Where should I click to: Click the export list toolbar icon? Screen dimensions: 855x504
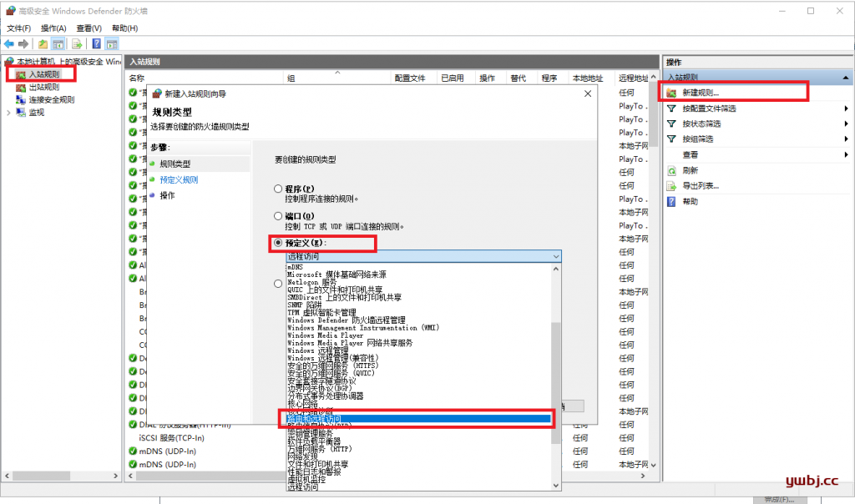pos(77,44)
